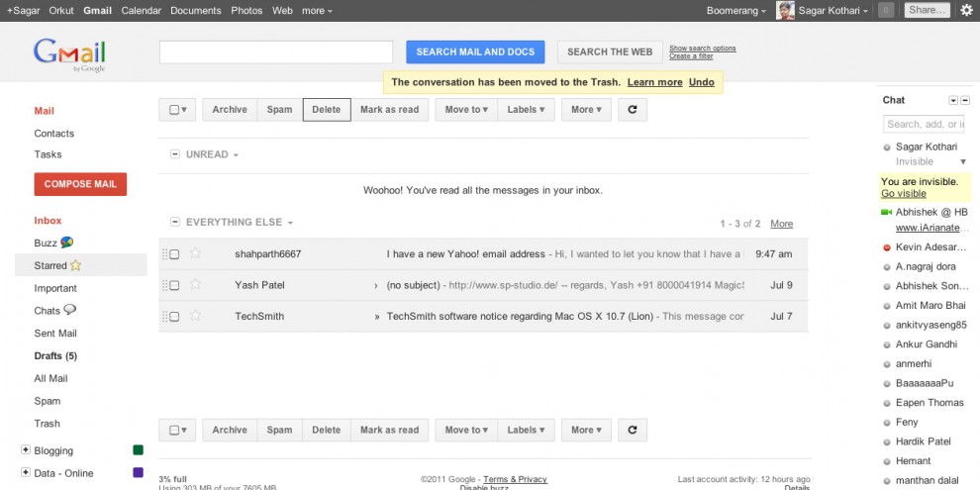Click the top Archive button

coord(230,109)
